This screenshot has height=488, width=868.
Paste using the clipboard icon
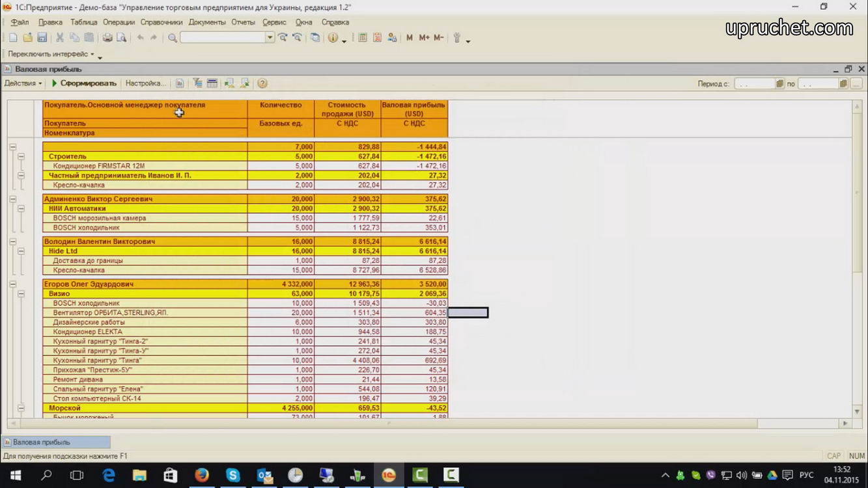(x=89, y=38)
